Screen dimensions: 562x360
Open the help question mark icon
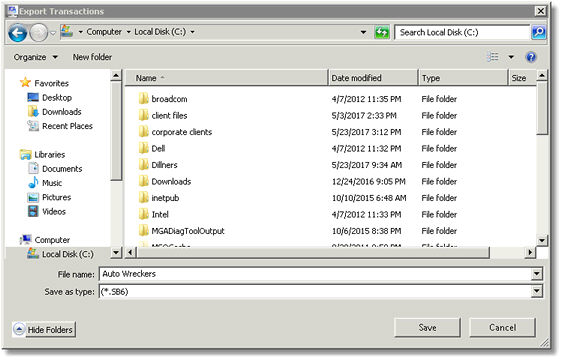pyautogui.click(x=531, y=57)
